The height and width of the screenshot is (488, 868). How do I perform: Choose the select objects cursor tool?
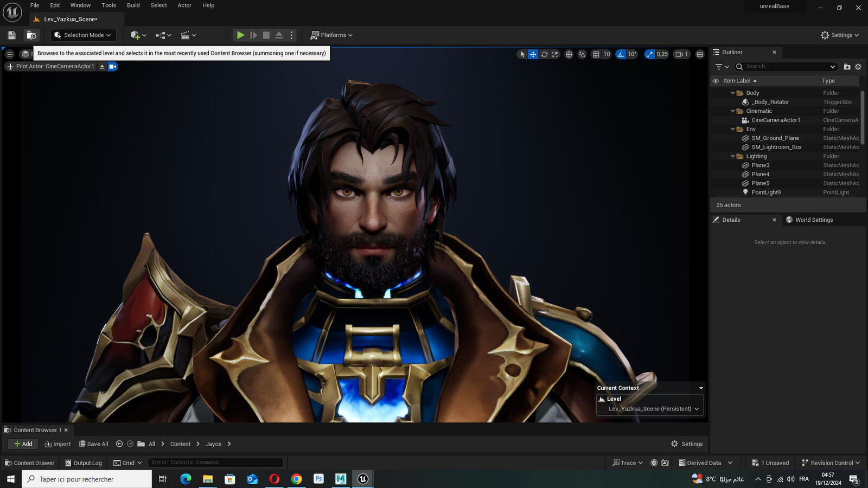[522, 54]
